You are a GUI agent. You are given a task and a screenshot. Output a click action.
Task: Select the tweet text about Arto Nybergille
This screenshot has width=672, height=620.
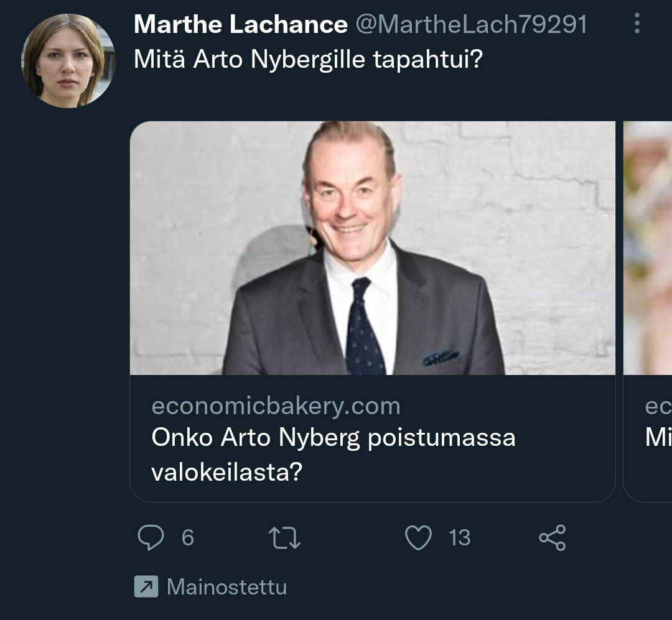(x=309, y=60)
